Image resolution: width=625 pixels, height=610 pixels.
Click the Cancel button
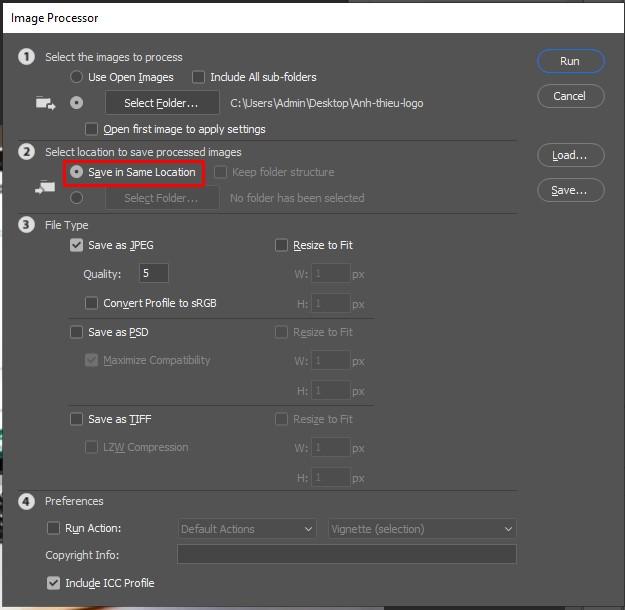click(x=569, y=96)
